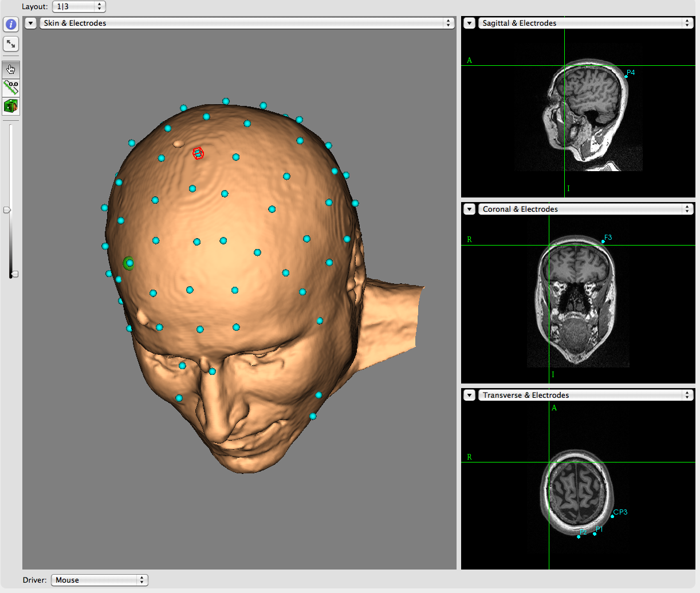Open the Skin & Electrodes view selector
The image size is (700, 593).
coord(247,23)
